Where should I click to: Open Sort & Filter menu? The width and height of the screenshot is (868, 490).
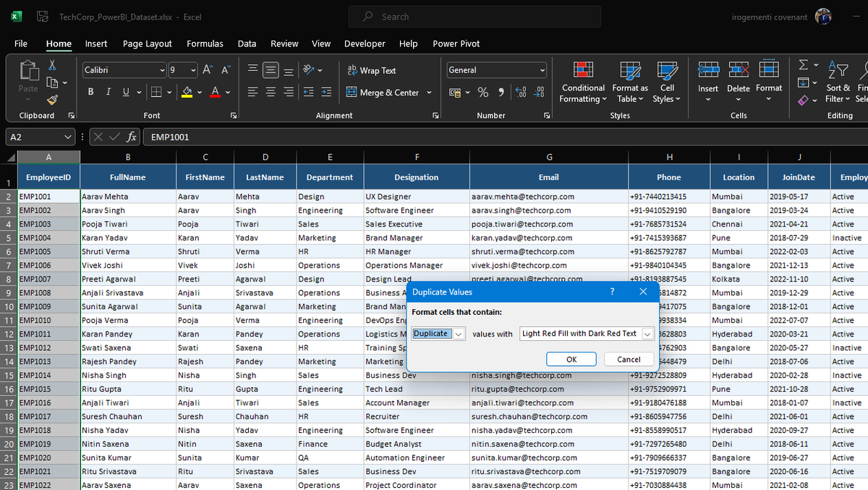[x=838, y=82]
